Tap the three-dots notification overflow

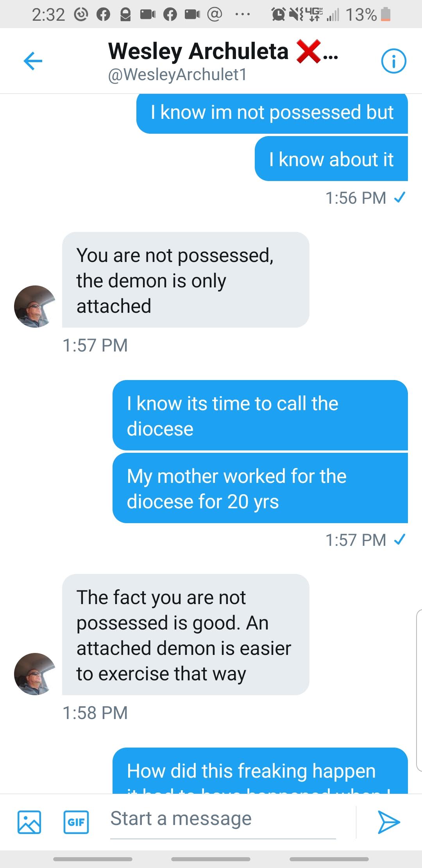(x=242, y=15)
